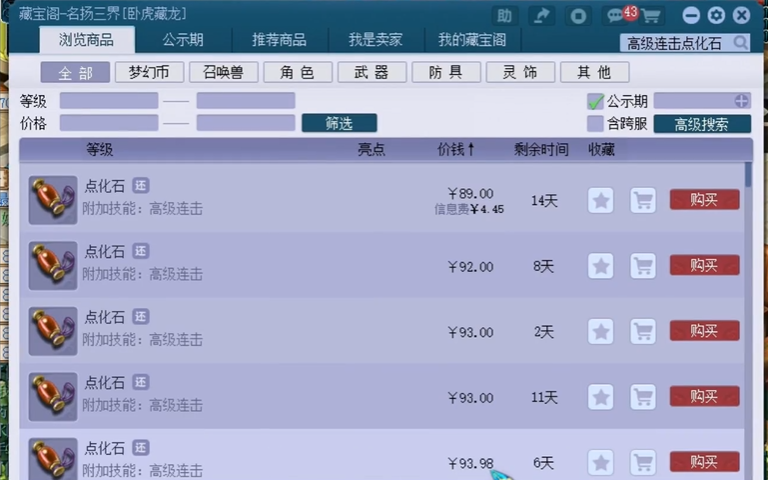This screenshot has width=768, height=480.
Task: Click the minimum 等级 input field
Action: (109, 101)
